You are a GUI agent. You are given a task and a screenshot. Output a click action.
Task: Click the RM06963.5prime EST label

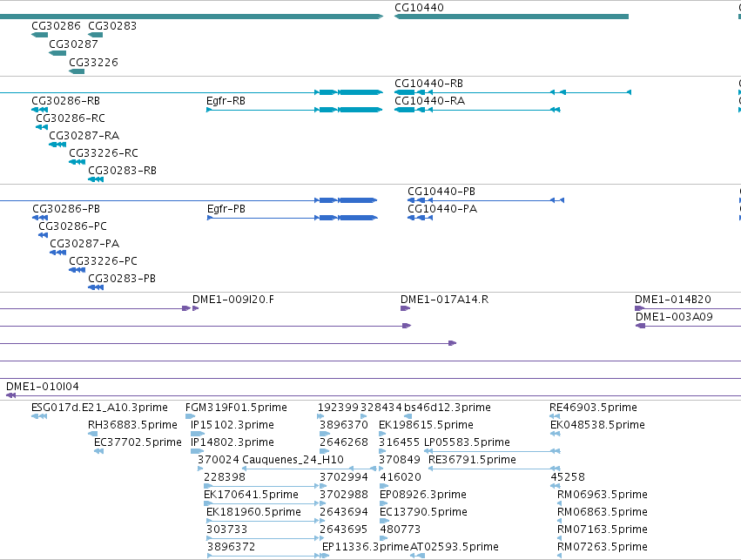(x=602, y=496)
